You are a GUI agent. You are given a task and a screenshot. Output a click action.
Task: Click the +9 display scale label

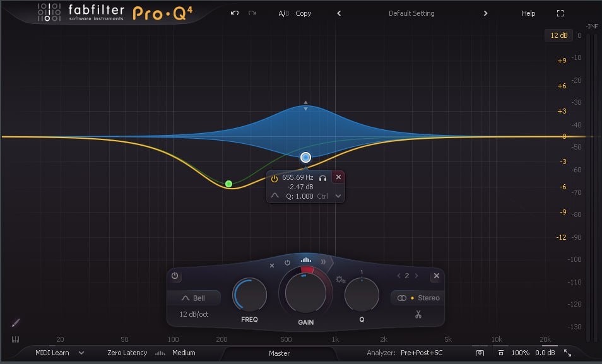click(562, 61)
